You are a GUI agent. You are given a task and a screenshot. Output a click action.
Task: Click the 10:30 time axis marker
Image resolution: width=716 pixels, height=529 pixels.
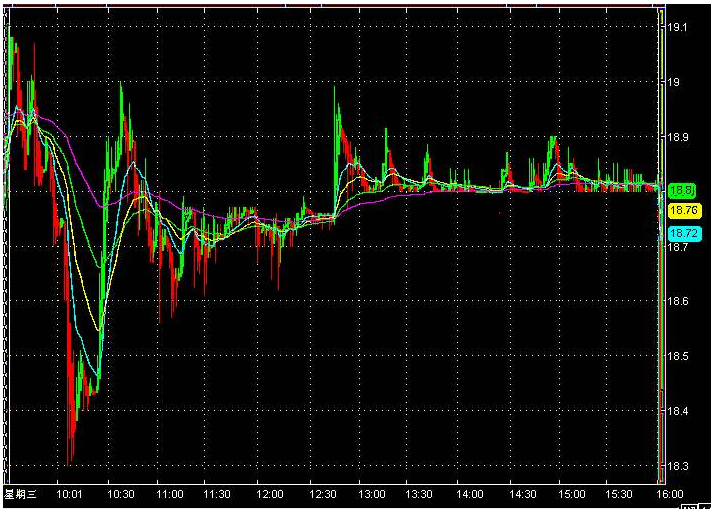tap(120, 494)
